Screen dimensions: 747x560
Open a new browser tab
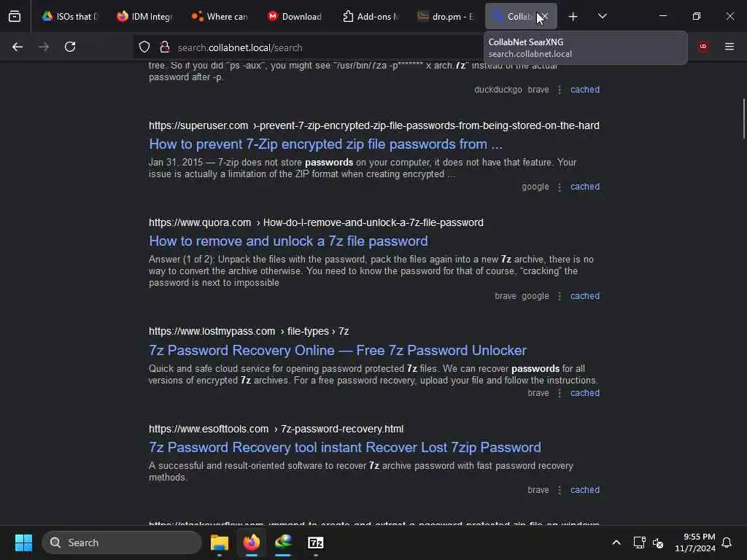pos(573,17)
